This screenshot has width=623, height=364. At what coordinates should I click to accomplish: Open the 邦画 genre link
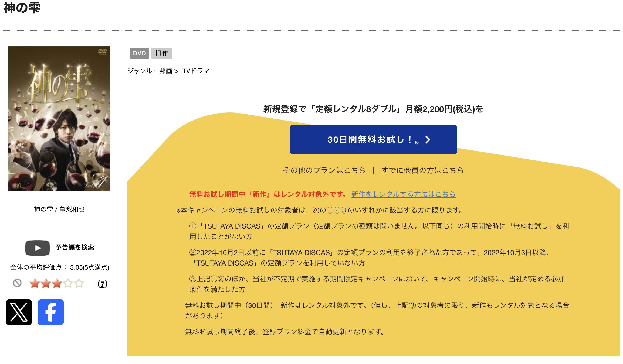166,71
